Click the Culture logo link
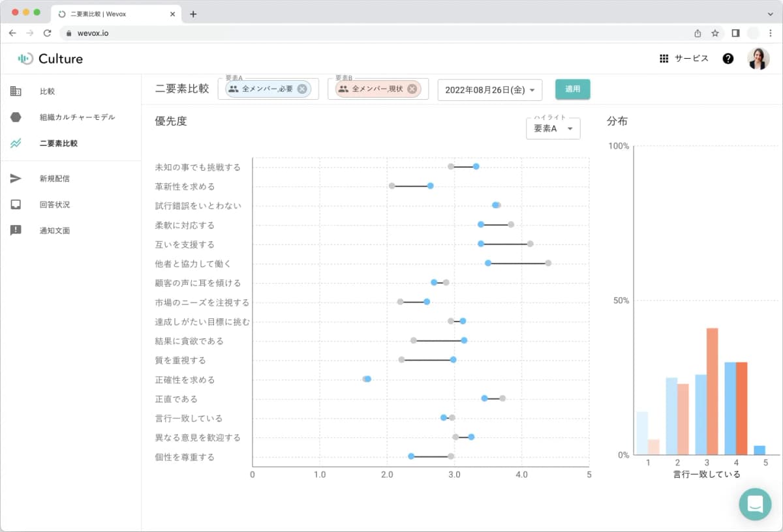783x532 pixels. click(51, 59)
